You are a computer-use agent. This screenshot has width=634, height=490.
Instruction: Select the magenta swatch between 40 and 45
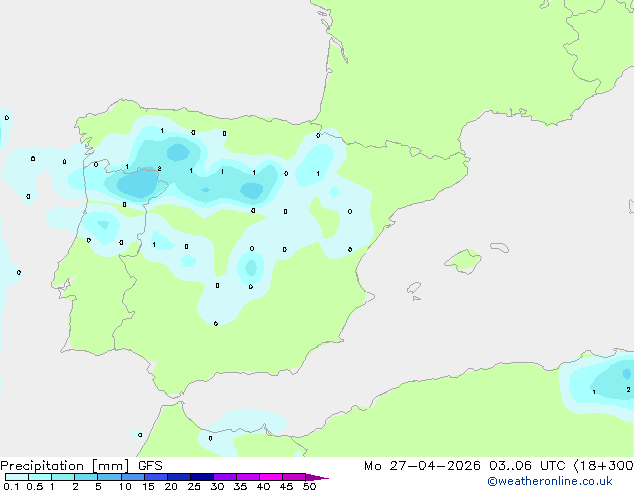271,477
